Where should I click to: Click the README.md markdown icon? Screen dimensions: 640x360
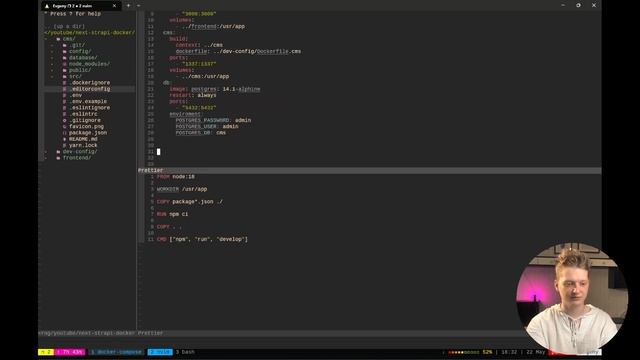pos(64,139)
